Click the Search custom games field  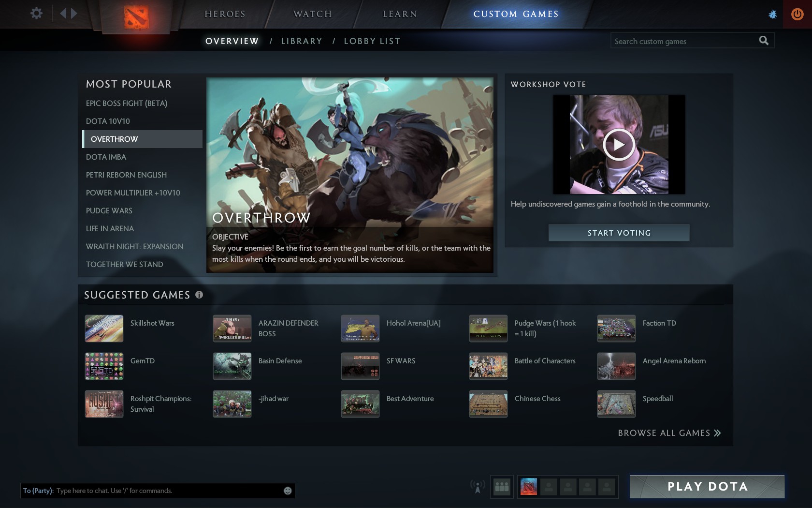point(681,41)
